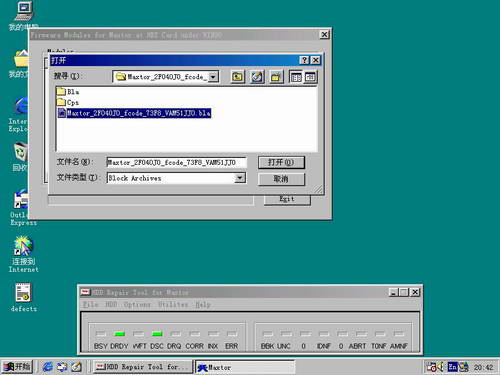Open HDD menu in HDD Repair Tool
Image resolution: width=500 pixels, height=375 pixels.
click(x=111, y=304)
